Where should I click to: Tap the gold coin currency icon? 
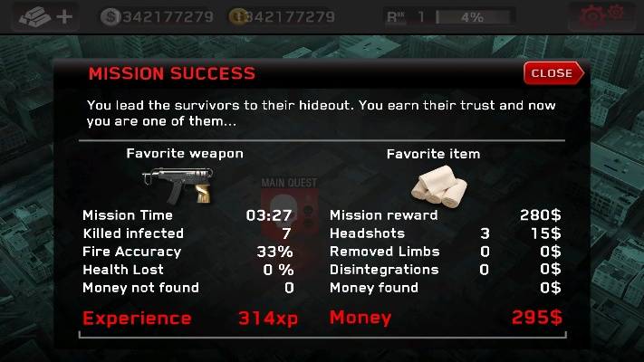click(x=238, y=17)
